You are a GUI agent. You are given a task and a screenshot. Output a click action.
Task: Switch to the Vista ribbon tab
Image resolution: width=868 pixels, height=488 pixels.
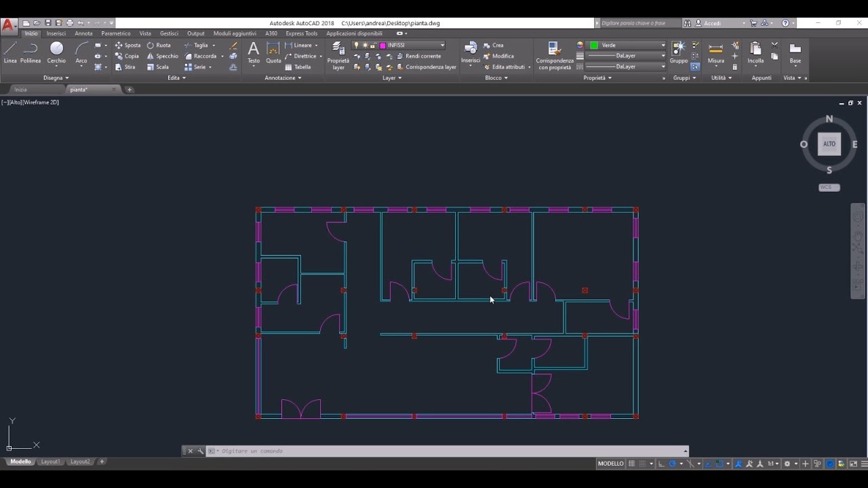coord(145,33)
